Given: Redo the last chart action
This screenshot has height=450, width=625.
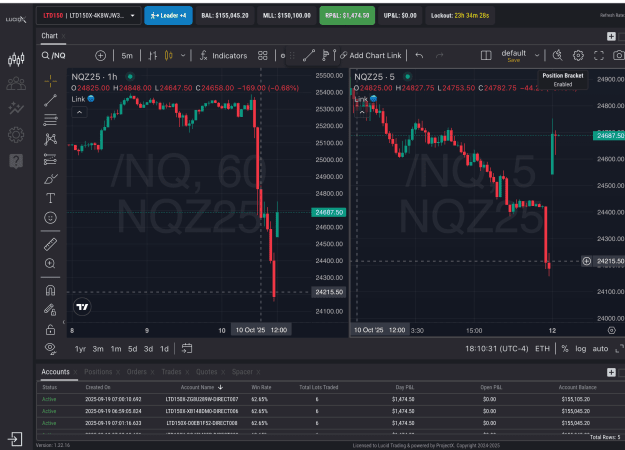Looking at the screenshot, I should [x=439, y=55].
